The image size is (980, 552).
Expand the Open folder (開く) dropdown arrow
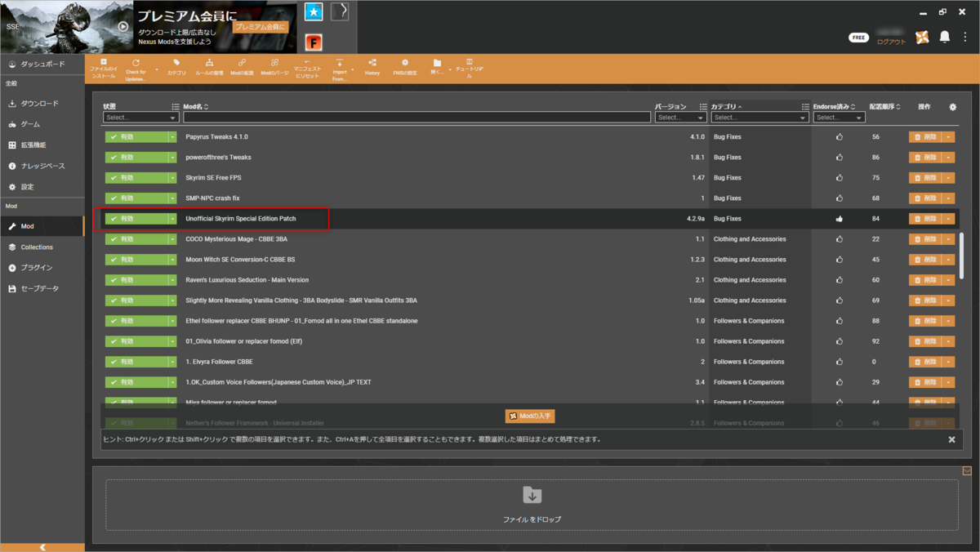pyautogui.click(x=450, y=71)
